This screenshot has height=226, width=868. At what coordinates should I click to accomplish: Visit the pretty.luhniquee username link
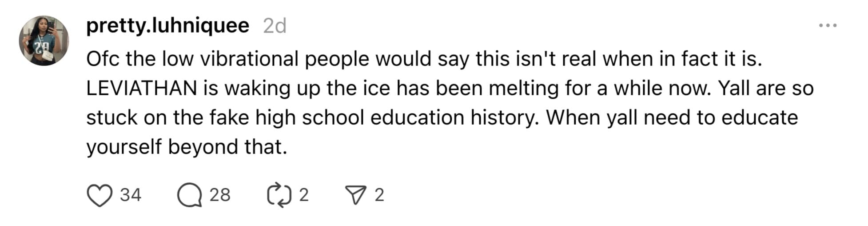pos(167,26)
